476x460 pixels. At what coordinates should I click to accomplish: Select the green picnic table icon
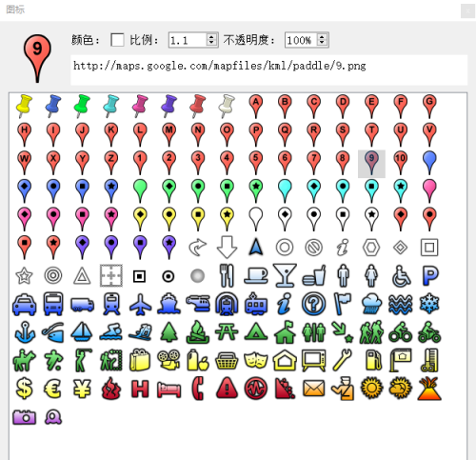click(227, 331)
